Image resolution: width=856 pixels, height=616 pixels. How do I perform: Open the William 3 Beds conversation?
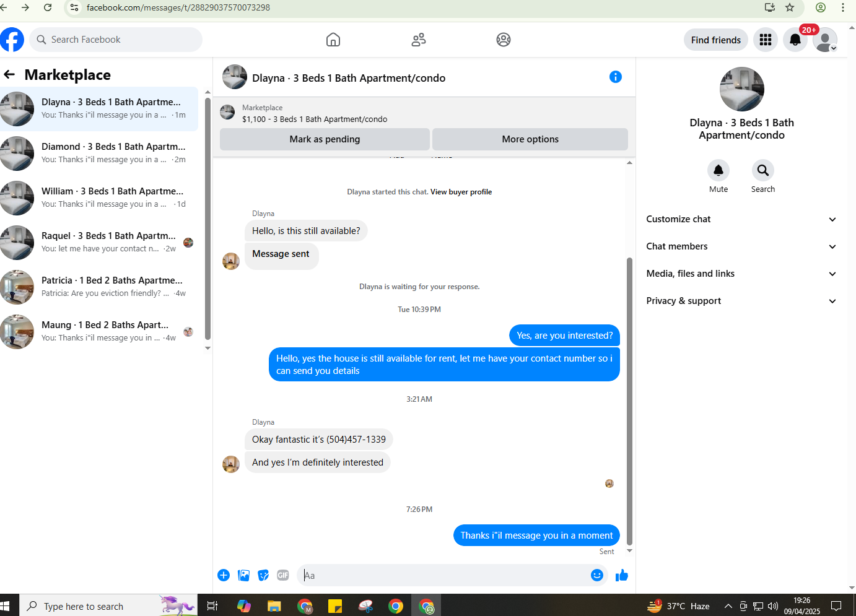click(x=99, y=198)
